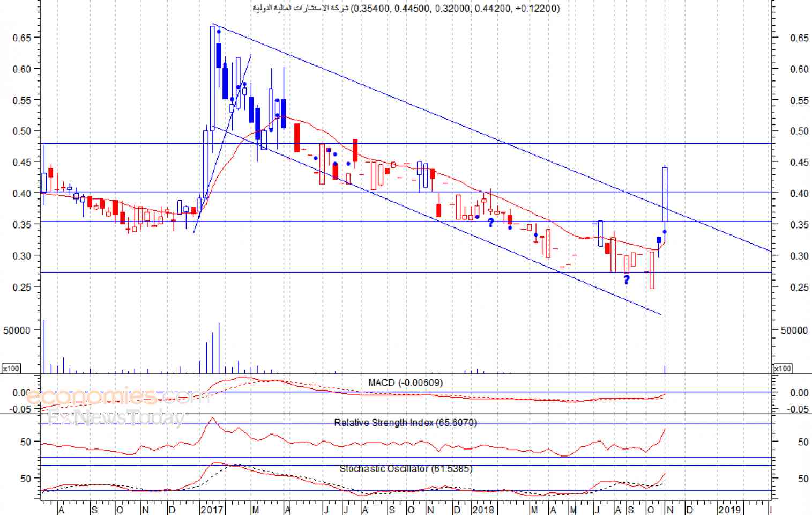Click the Relative Strength Index label
Screen dimensions: 812x515
(x=406, y=423)
